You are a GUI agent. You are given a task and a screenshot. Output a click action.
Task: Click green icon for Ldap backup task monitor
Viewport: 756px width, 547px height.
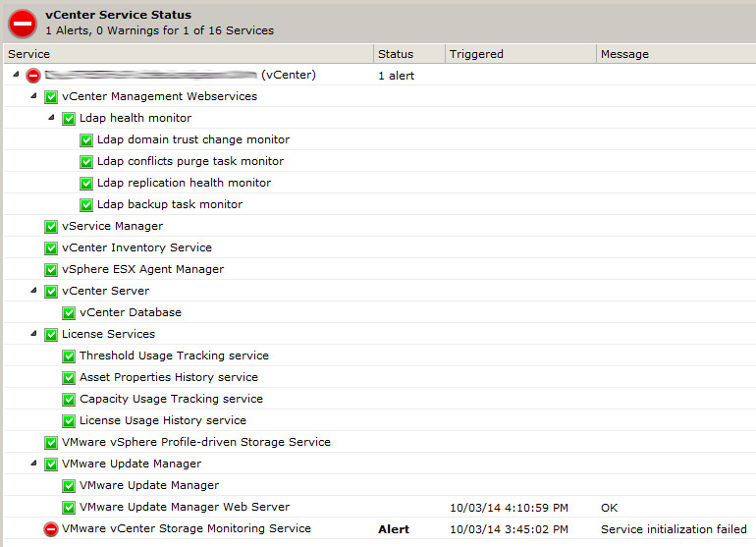coord(86,205)
